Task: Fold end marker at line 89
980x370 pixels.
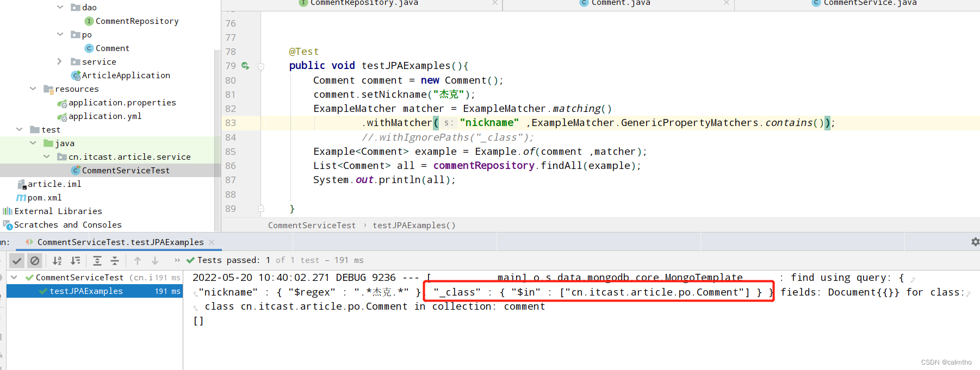Action: 261,209
